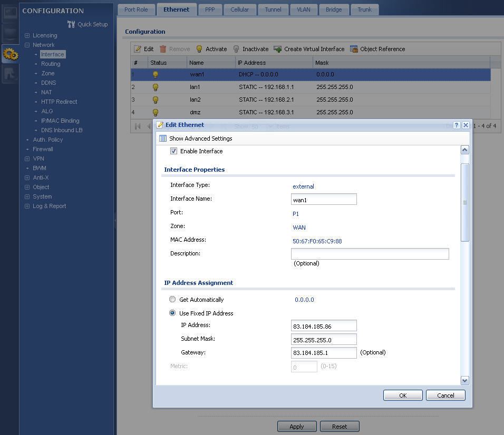This screenshot has height=435, width=504.
Task: Click the Cancel button in dialog
Action: [x=445, y=396]
